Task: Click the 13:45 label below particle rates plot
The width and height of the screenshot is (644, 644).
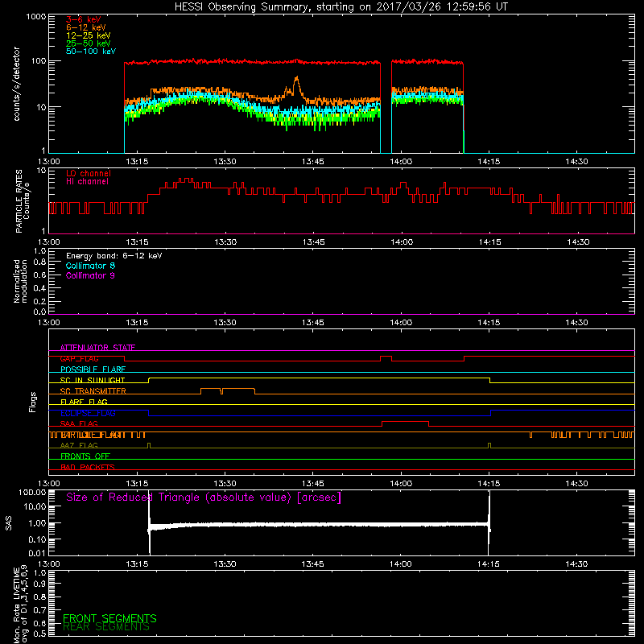Action: pos(313,242)
